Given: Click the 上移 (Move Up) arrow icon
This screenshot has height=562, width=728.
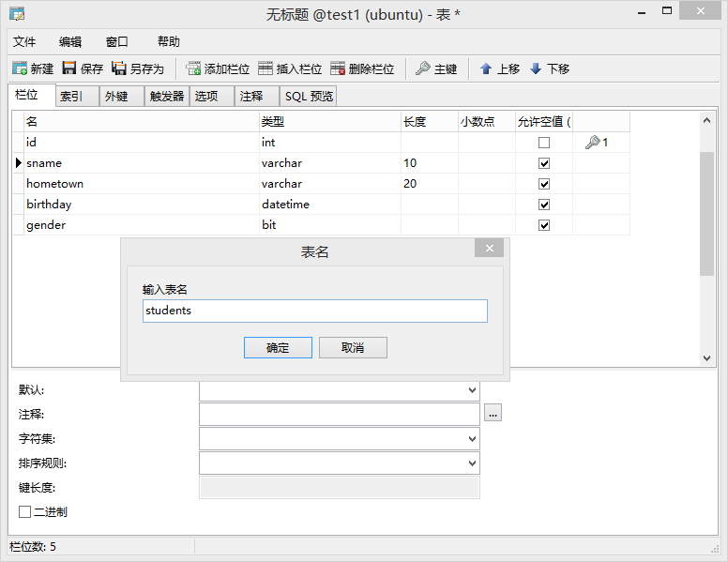Looking at the screenshot, I should (486, 68).
